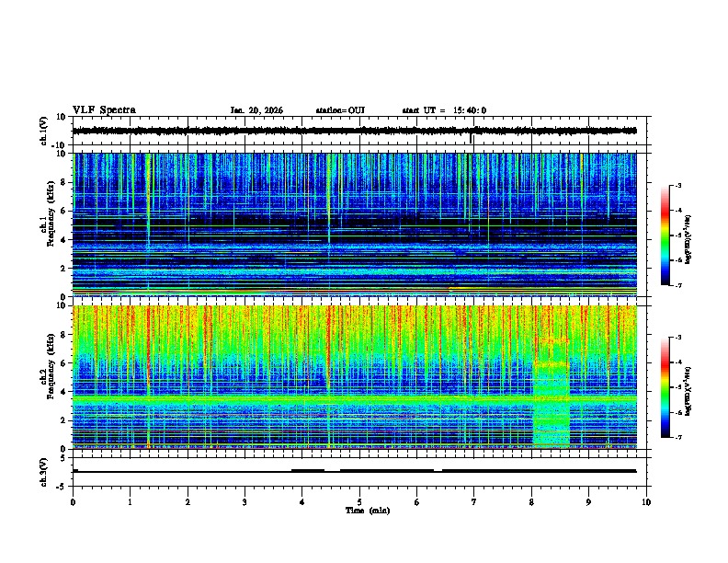Click the "Time (min)" axis label
Screen dimensions: 728x563
(368, 511)
